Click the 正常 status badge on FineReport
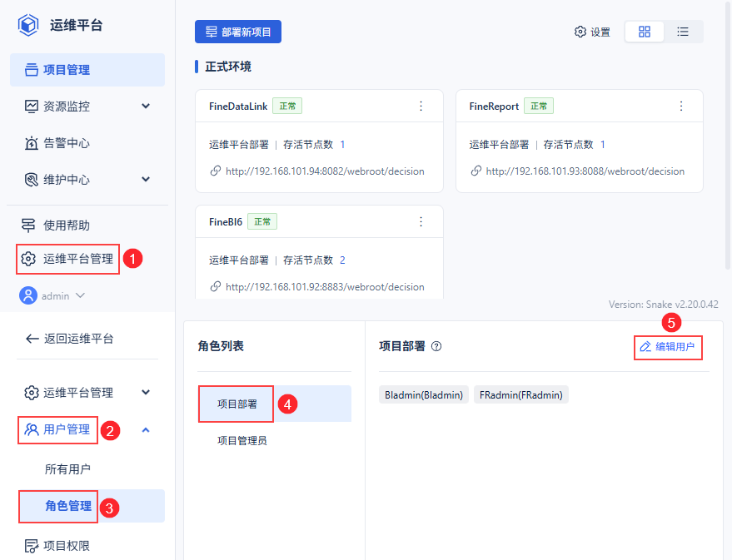This screenshot has width=732, height=560. (x=539, y=106)
